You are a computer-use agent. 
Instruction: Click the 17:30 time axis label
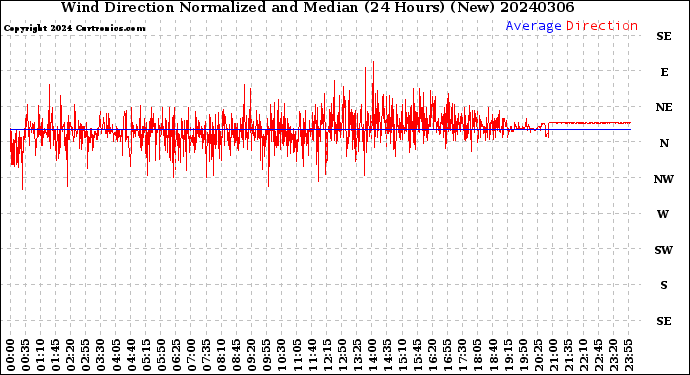pos(462,355)
